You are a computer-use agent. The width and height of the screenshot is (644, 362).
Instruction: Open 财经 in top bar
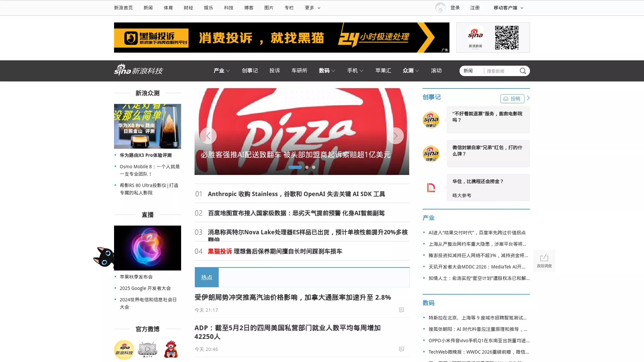click(189, 8)
